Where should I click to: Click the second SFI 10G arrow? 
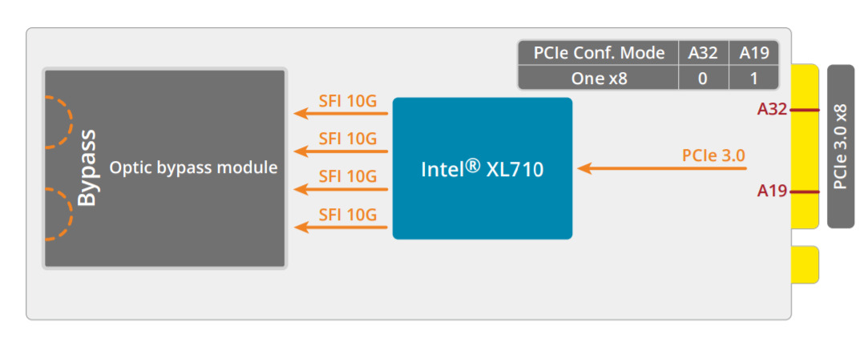coord(341,151)
